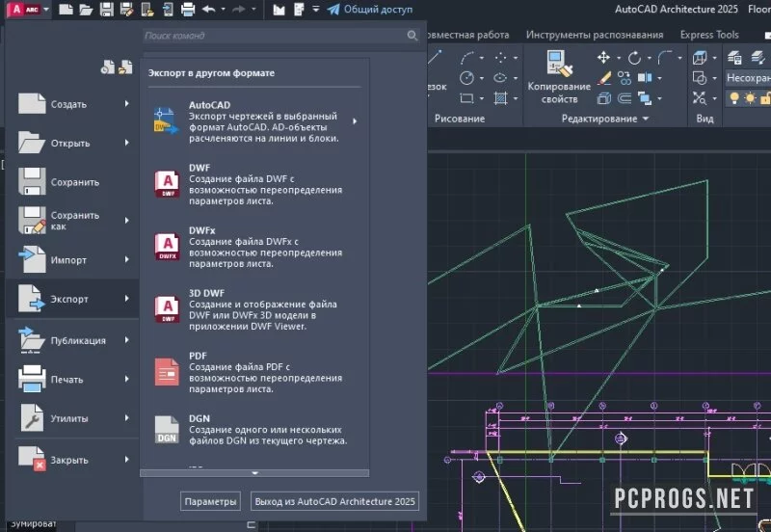
Task: Show recent documents icon
Action: [x=108, y=66]
